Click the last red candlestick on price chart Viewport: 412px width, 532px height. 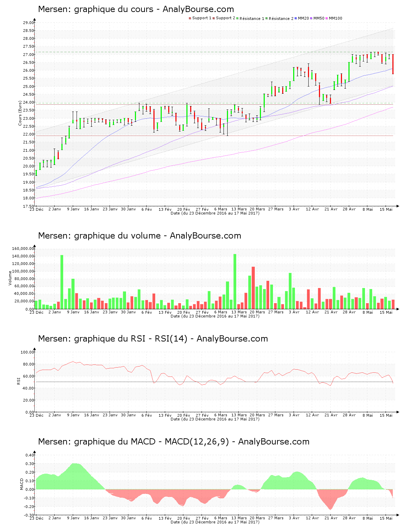pyautogui.click(x=393, y=64)
